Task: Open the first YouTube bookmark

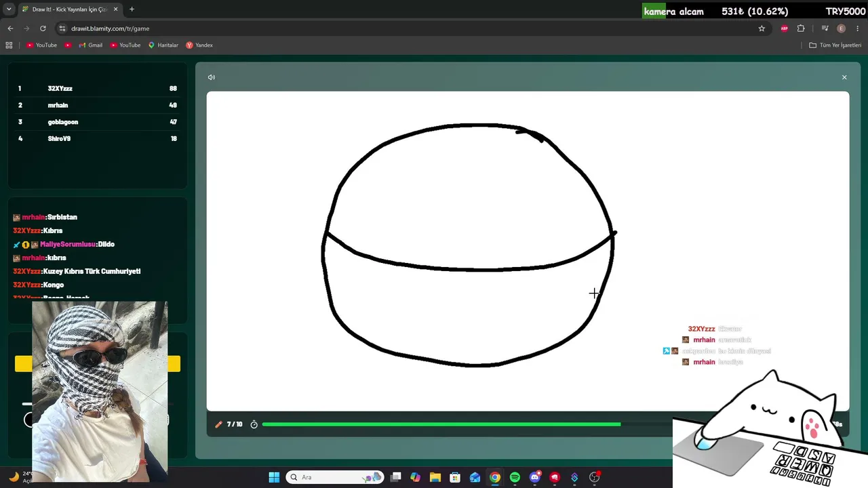Action: (x=41, y=45)
